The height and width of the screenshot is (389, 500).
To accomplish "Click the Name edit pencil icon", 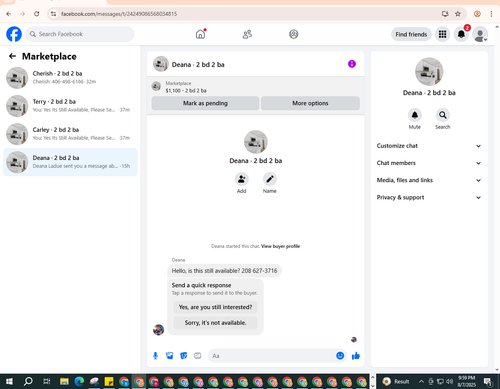I will (x=270, y=179).
